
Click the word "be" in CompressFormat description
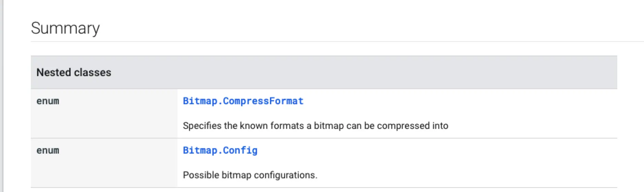point(369,126)
